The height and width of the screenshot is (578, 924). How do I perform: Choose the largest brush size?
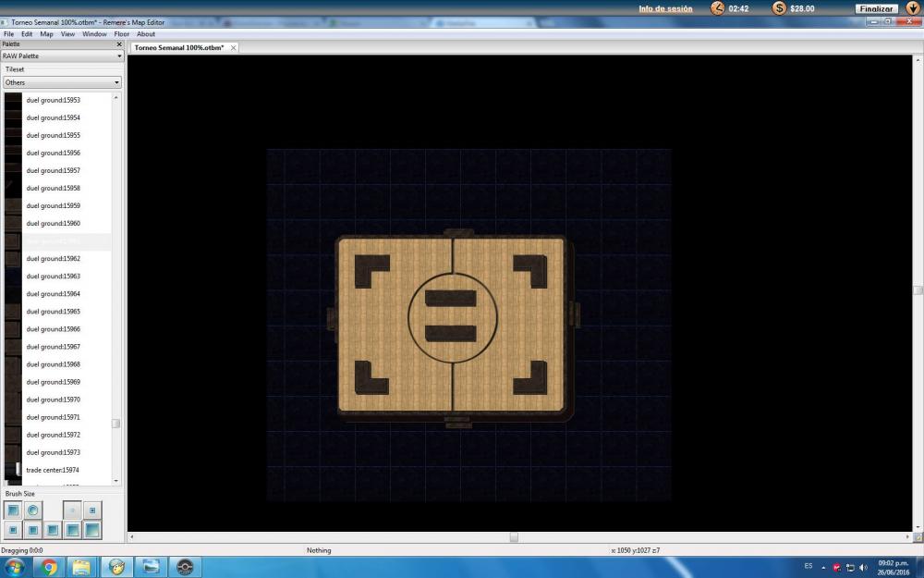click(x=91, y=530)
